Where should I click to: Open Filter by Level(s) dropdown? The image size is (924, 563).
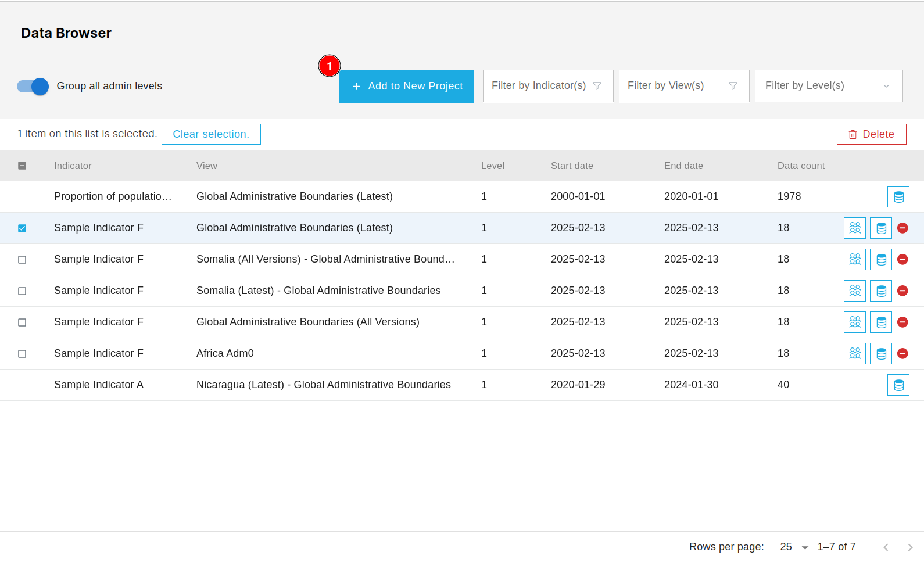click(x=829, y=86)
